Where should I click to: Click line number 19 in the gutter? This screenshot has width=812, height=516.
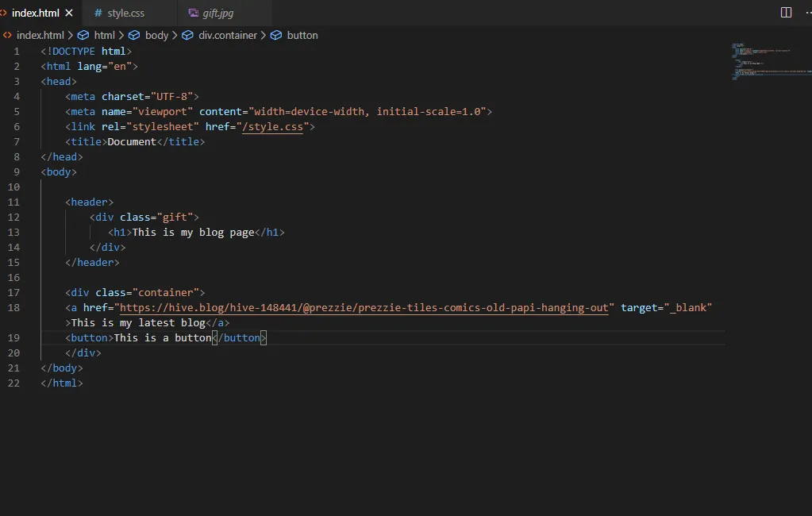[x=13, y=338]
